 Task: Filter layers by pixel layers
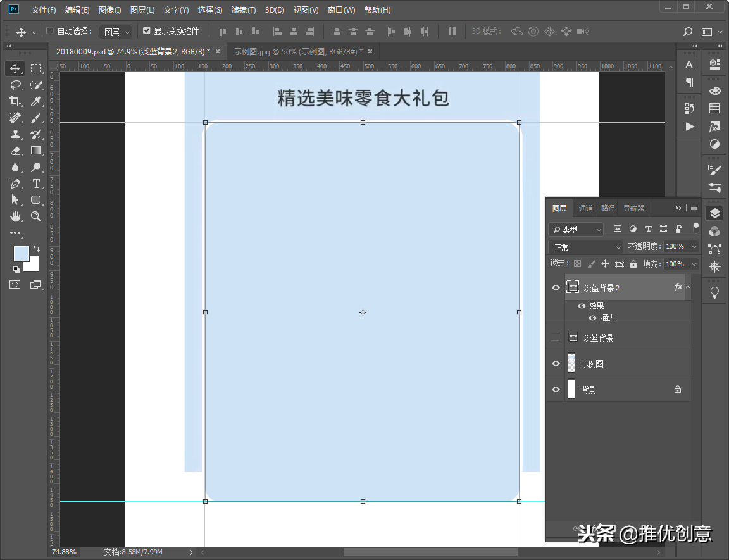[618, 228]
